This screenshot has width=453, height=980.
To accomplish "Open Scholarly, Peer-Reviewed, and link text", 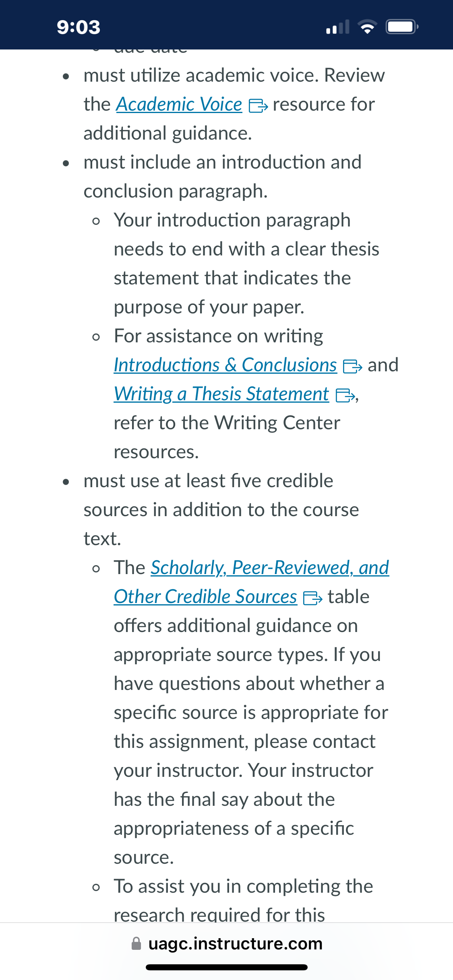I will 270,568.
